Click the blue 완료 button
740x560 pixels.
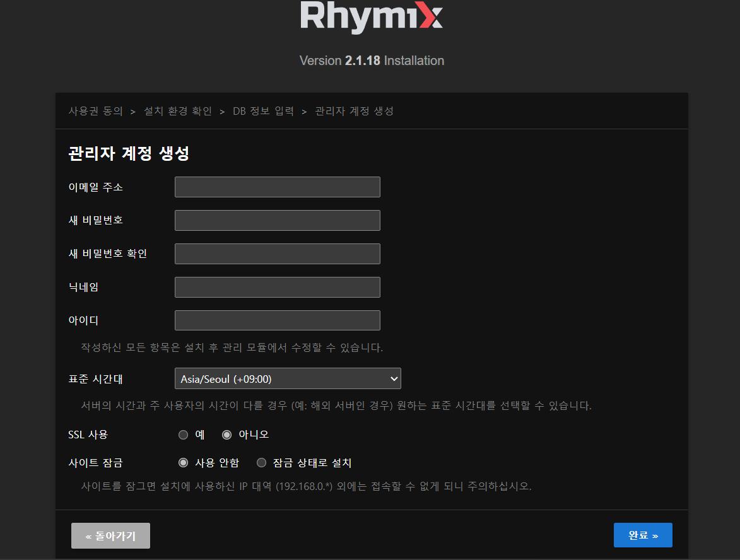[642, 535]
